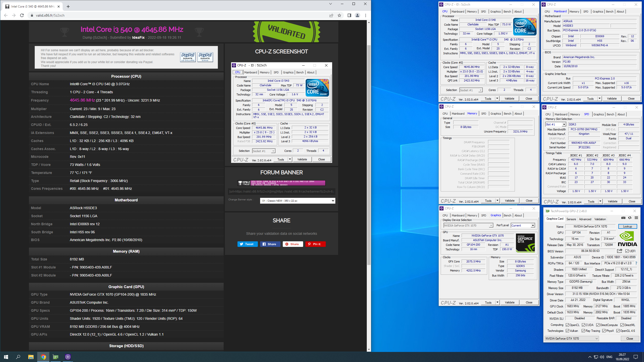644x362 pixels.
Task: Click browser page vertical scrollbar
Action: point(369,155)
